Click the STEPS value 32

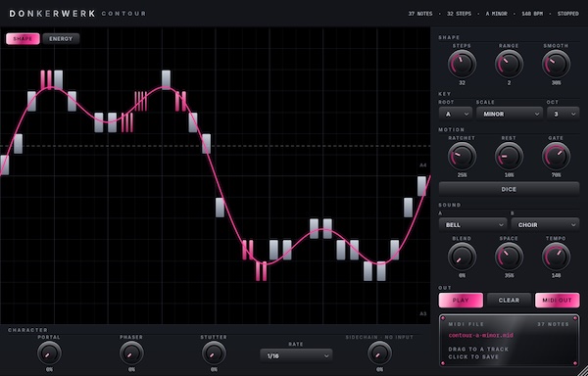click(x=462, y=83)
